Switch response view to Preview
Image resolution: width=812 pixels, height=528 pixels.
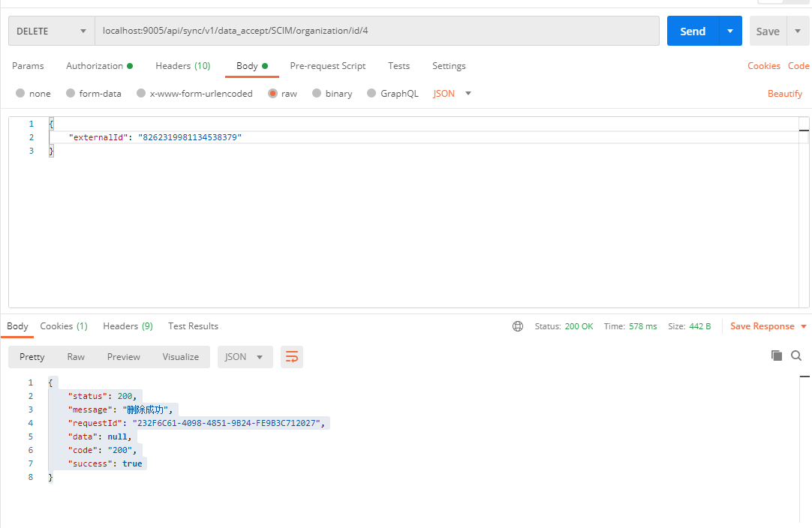pyautogui.click(x=123, y=357)
